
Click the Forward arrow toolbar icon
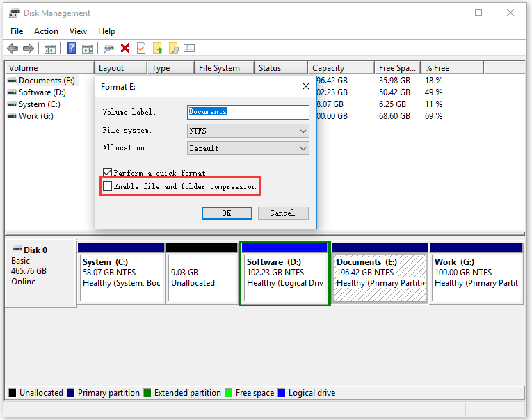tap(29, 48)
